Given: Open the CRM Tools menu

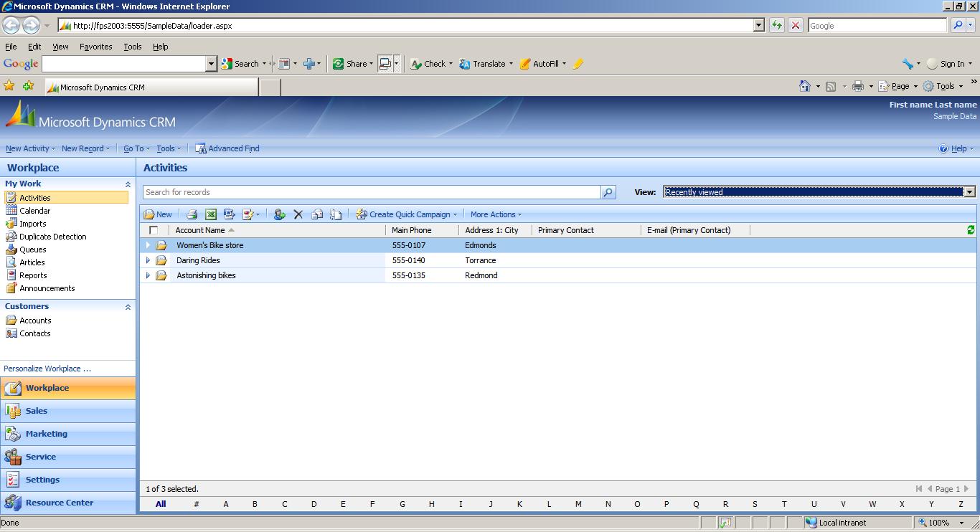Looking at the screenshot, I should coord(169,148).
